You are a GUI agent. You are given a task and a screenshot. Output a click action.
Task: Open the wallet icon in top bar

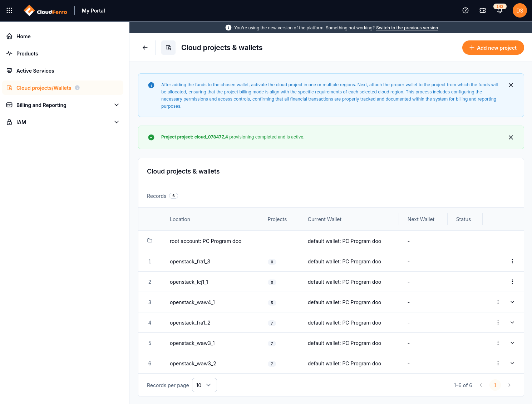pos(483,10)
